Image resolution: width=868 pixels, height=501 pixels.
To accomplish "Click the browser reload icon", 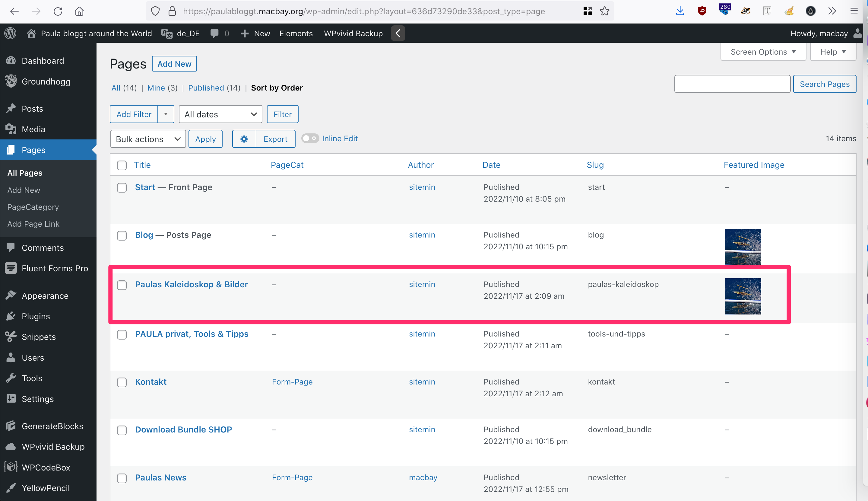I will tap(58, 11).
